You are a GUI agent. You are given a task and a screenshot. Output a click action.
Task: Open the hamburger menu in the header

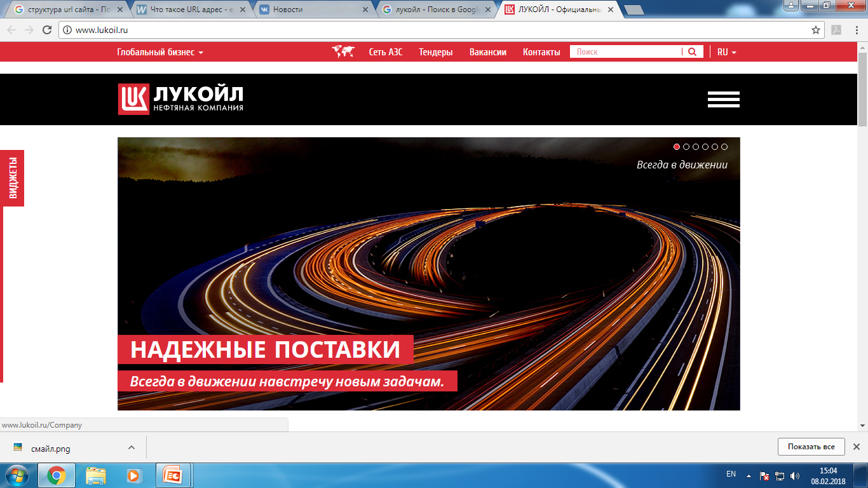724,99
